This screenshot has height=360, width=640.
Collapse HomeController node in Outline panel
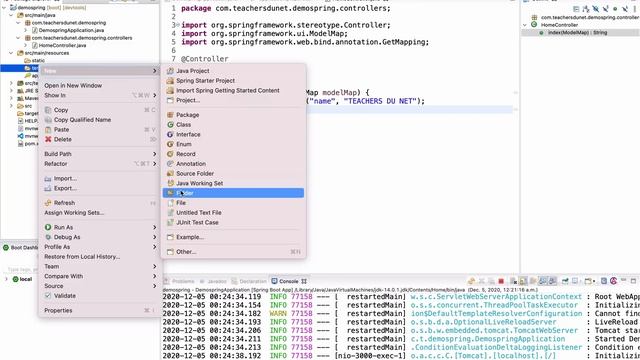click(x=525, y=25)
